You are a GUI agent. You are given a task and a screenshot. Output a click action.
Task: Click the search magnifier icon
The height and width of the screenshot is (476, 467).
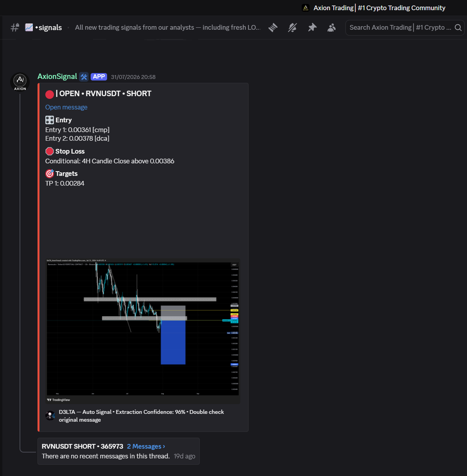click(458, 28)
